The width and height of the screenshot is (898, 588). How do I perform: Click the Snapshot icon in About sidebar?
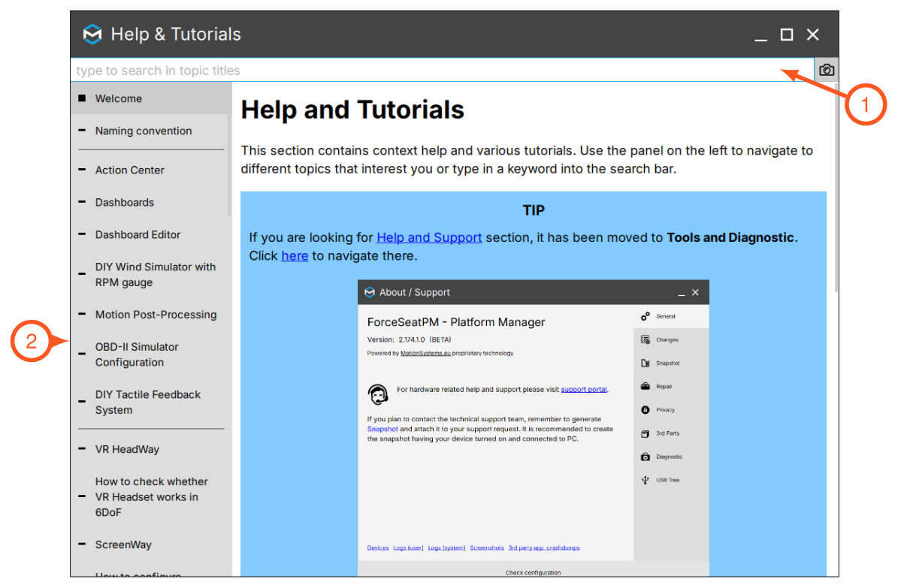[x=646, y=363]
